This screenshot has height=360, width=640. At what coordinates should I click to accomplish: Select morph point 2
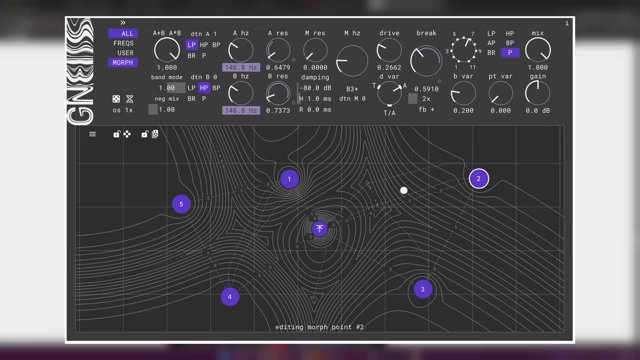tap(479, 179)
